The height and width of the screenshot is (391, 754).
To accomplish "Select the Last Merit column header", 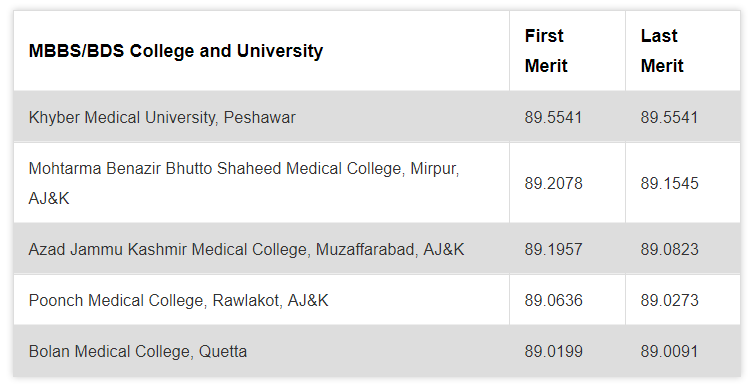I will tap(662, 50).
